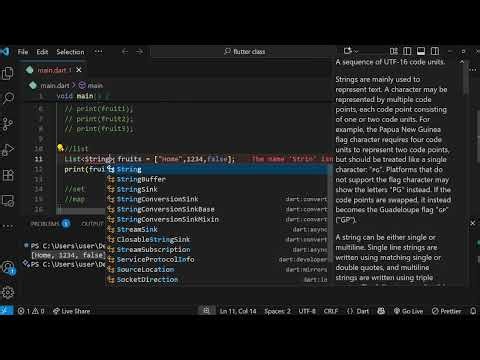Toggle bottom panel visibility
This screenshot has height=360, width=480.
(x=421, y=51)
